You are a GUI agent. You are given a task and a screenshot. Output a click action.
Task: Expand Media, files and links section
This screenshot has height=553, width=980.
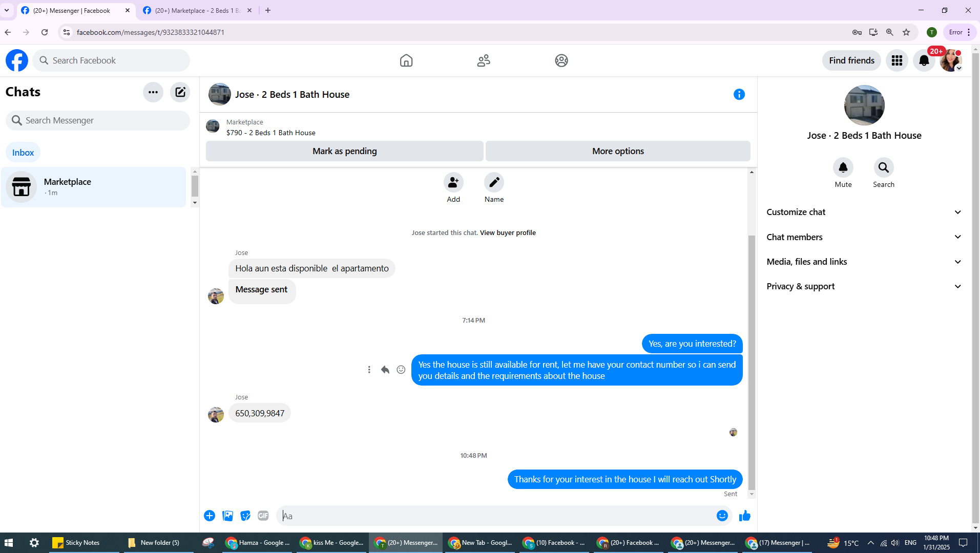click(x=864, y=262)
